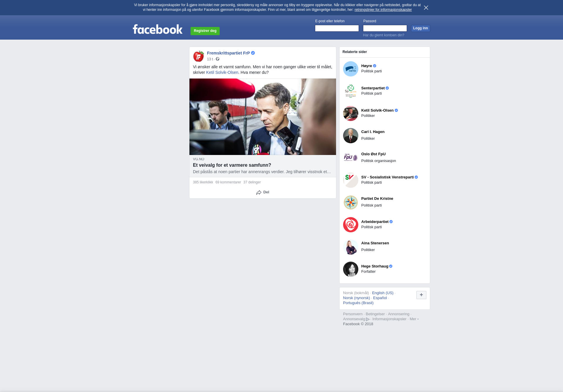Open Oslo Øst FpU page name
Screen dimensions: 563x392
pos(373,154)
